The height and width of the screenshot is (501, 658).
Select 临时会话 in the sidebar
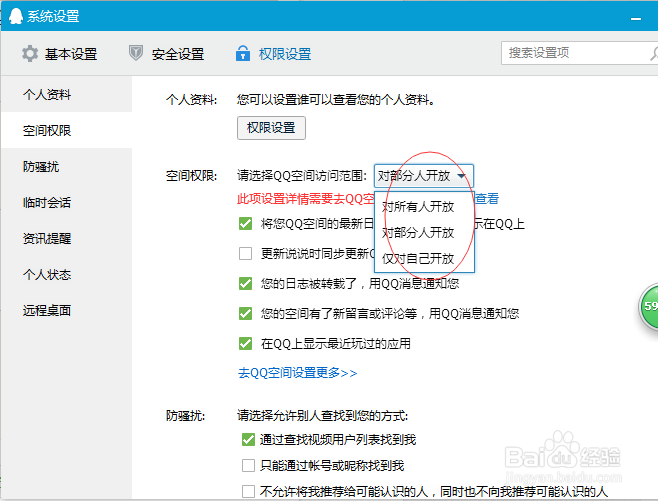pos(66,203)
